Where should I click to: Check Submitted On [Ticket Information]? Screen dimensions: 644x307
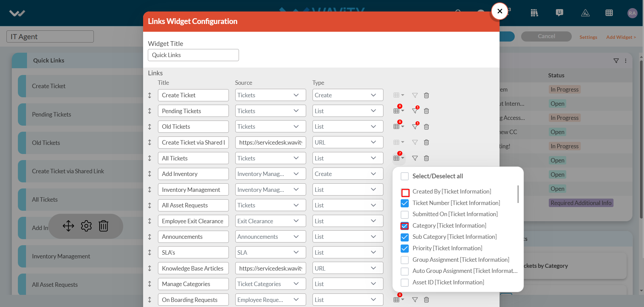pos(404,214)
